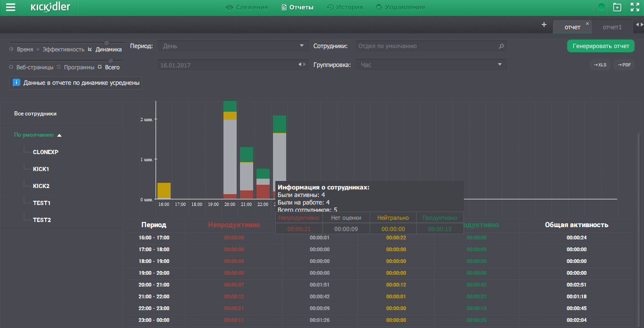
Task: Select employee KICK1 in the tree
Action: click(41, 169)
